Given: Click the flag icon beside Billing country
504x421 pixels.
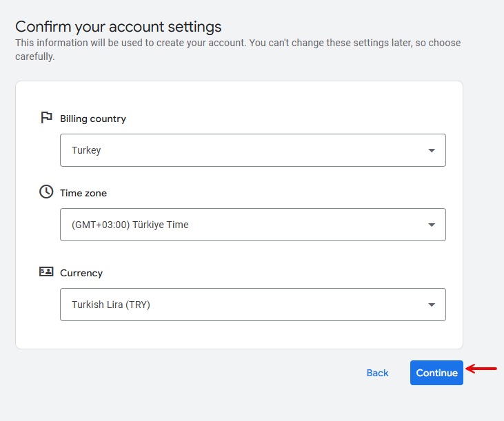Looking at the screenshot, I should point(46,117).
